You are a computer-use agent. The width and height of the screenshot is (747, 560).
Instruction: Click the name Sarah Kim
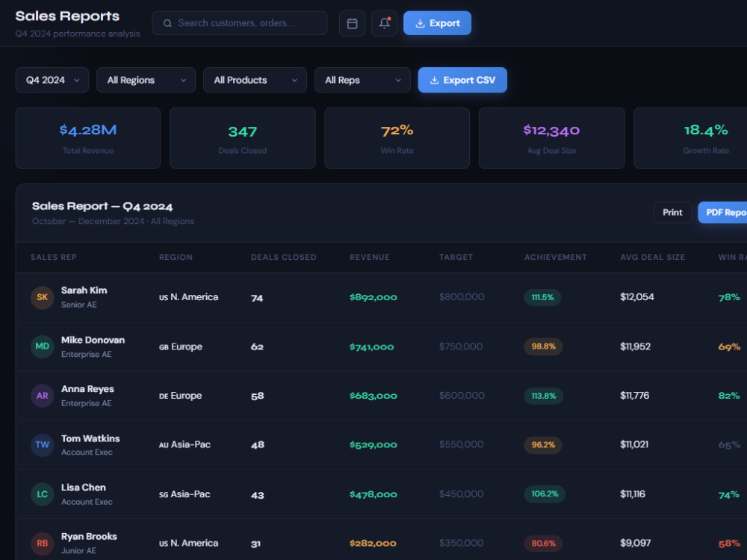pos(84,290)
